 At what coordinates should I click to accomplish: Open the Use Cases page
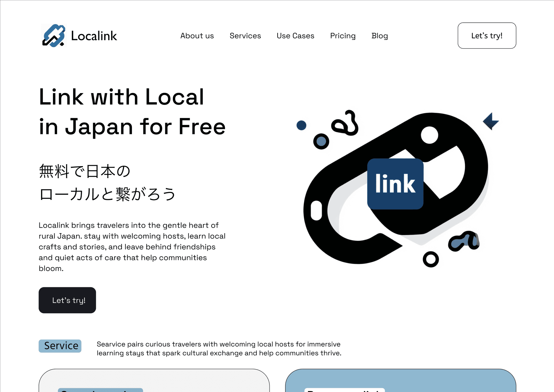[295, 36]
